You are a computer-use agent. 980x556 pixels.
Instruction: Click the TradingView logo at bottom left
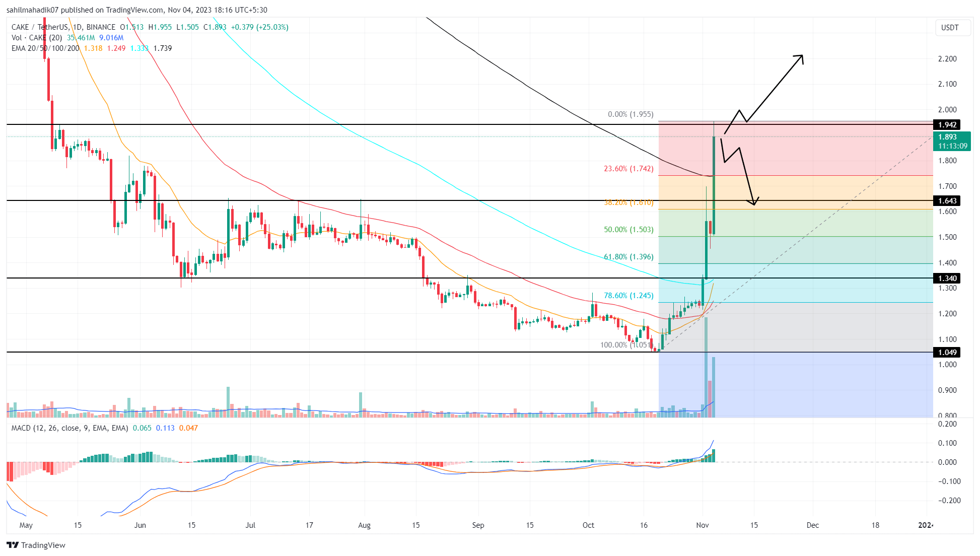36,545
